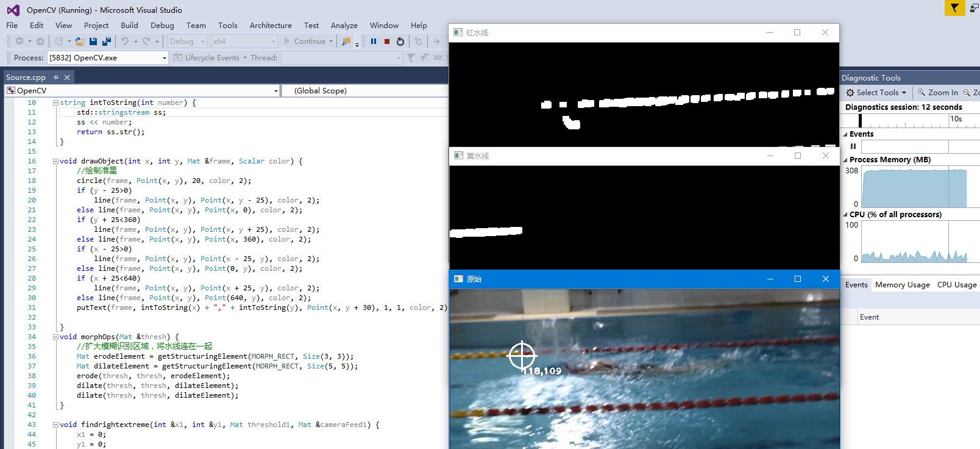Open the Debug menu

[162, 26]
